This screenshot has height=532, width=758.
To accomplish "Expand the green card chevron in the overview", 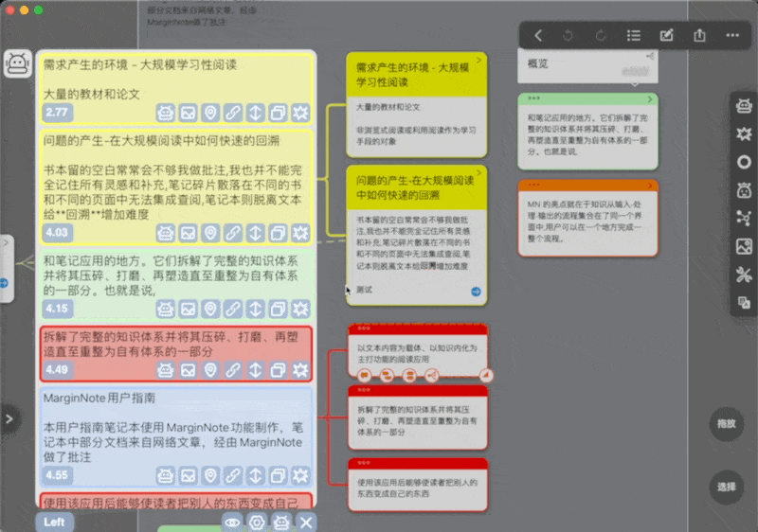I will tap(650, 99).
